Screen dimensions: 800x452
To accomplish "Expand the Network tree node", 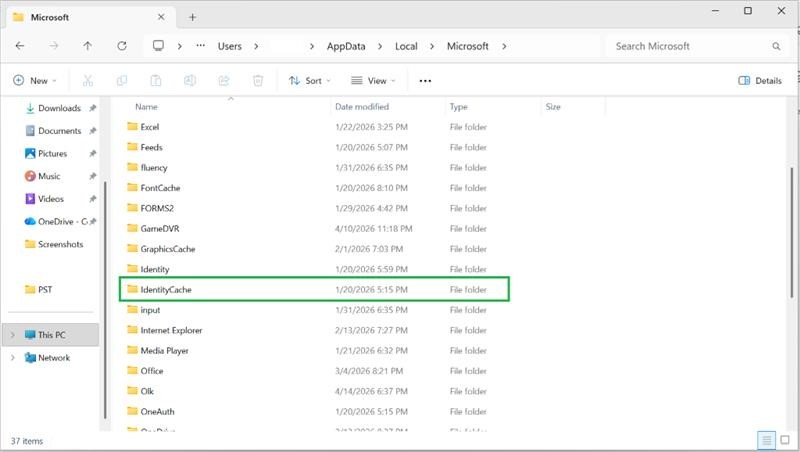I will pos(13,358).
